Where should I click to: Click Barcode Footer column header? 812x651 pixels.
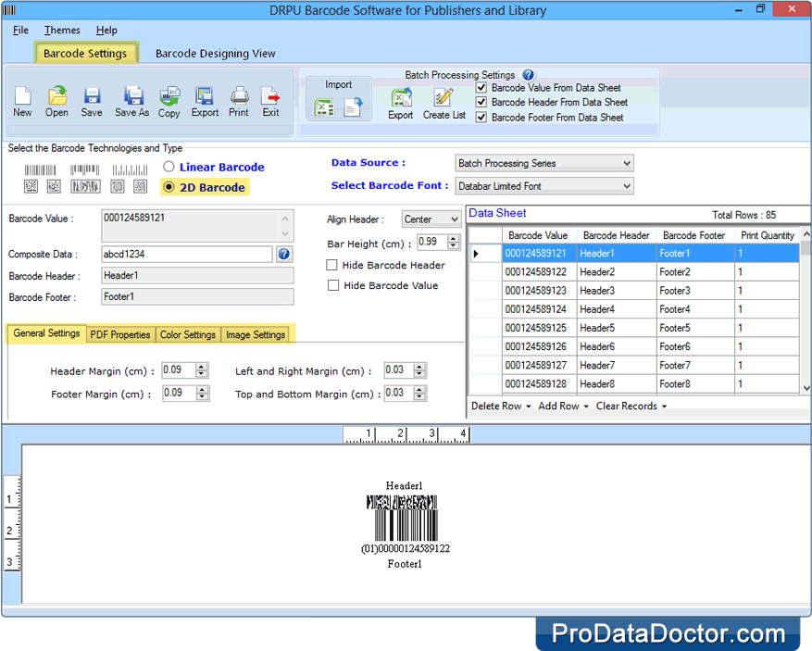(693, 235)
